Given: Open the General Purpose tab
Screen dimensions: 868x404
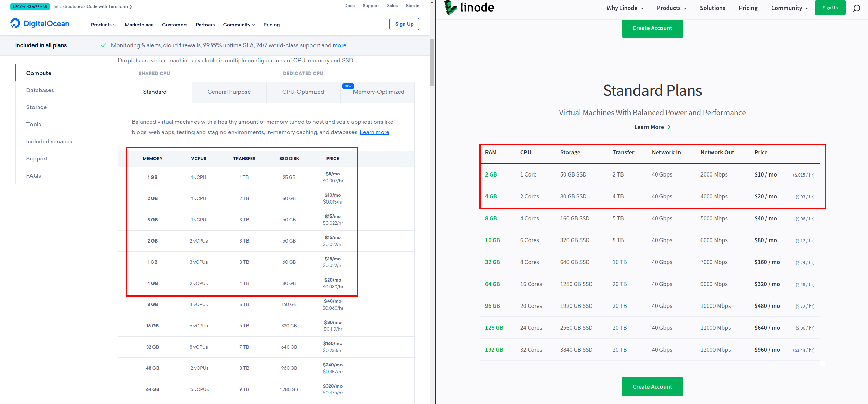Looking at the screenshot, I should coord(229,92).
